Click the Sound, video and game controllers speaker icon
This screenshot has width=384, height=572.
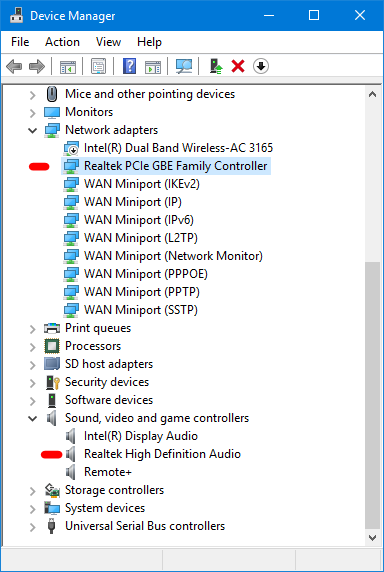[x=52, y=418]
